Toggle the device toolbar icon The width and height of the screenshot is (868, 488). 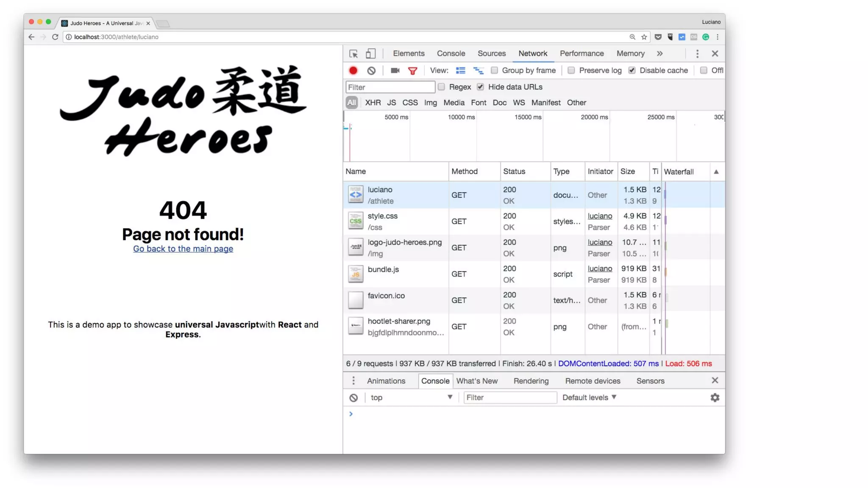[370, 54]
